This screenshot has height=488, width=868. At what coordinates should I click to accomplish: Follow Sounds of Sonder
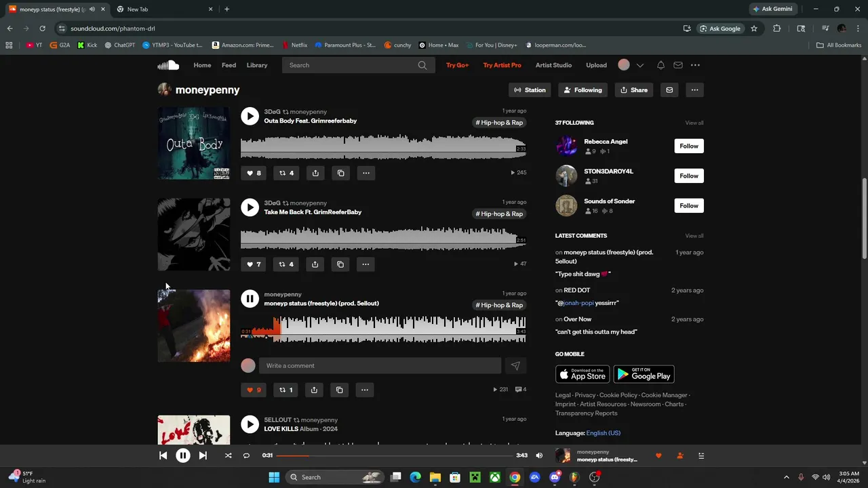689,206
